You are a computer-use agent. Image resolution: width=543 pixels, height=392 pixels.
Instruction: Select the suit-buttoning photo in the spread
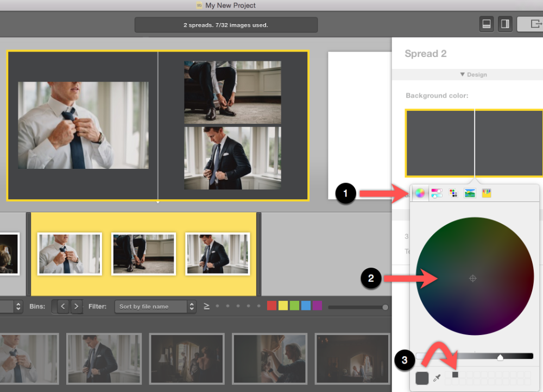tap(232, 158)
